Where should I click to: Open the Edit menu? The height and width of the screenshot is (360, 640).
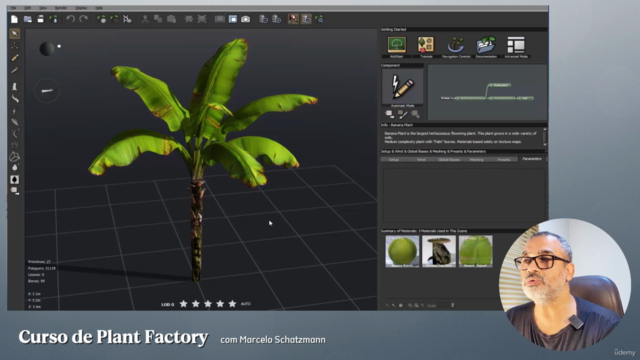[x=28, y=8]
